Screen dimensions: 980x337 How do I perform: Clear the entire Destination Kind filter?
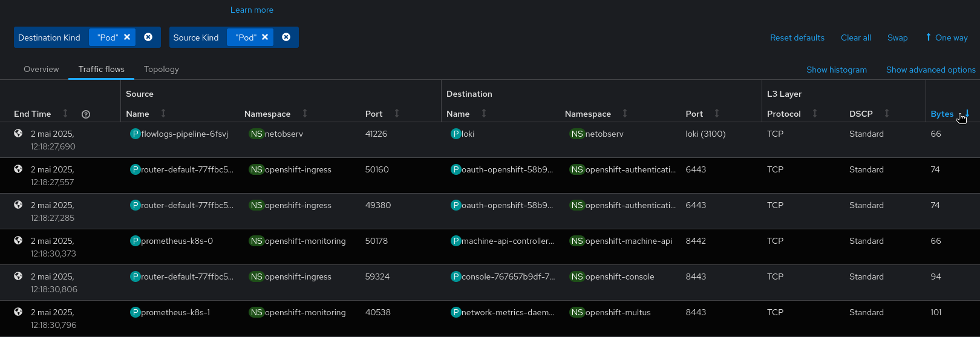(148, 37)
